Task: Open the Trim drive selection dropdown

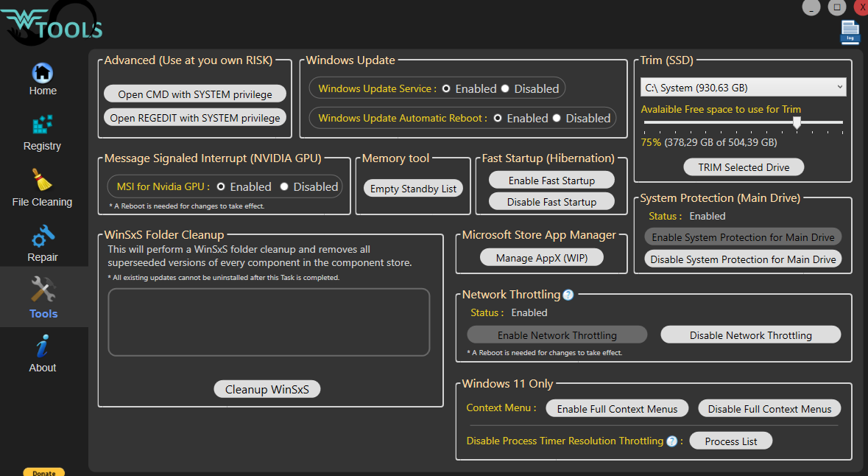Action: point(744,88)
